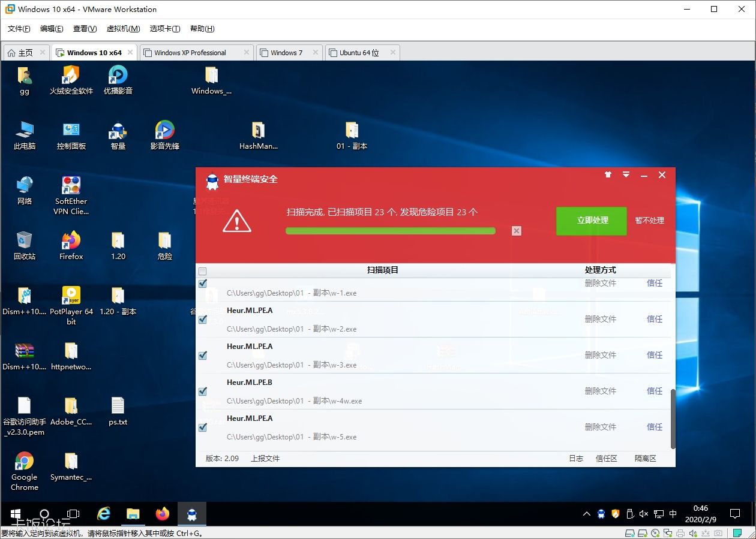Show hidden tray icons with up chevron
The height and width of the screenshot is (539, 756).
click(586, 514)
